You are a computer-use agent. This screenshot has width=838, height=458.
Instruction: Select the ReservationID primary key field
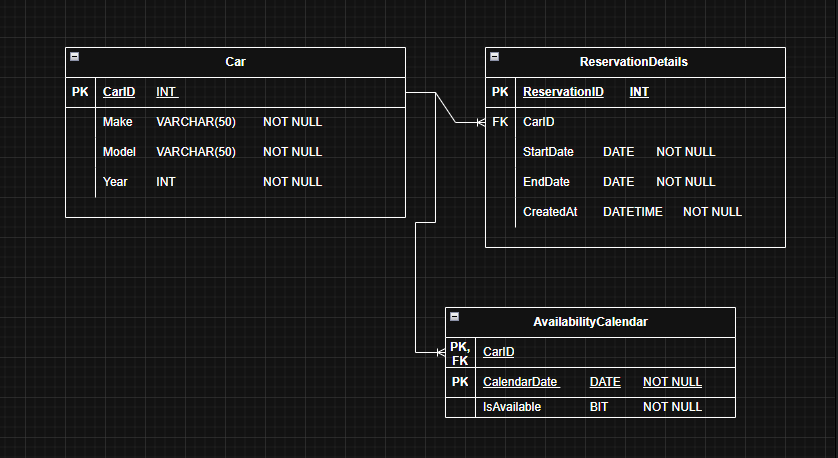[563, 92]
